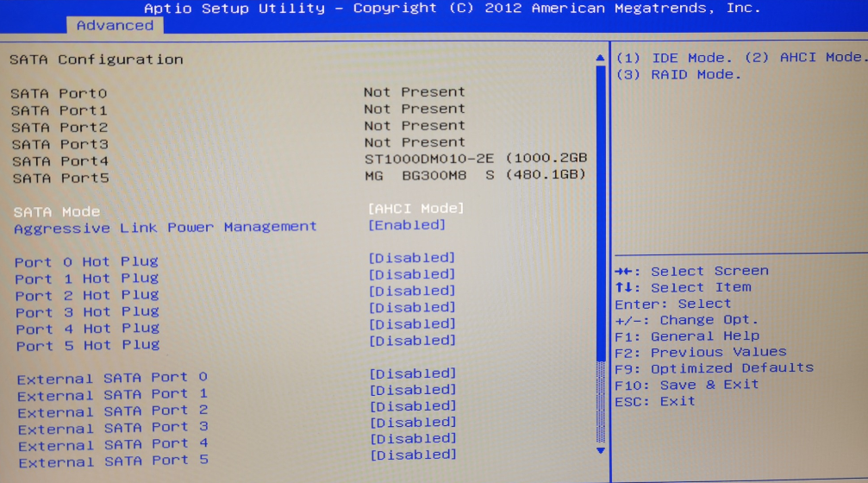The height and width of the screenshot is (483, 868).
Task: Click the ESC: Exit hint
Action: [655, 401]
